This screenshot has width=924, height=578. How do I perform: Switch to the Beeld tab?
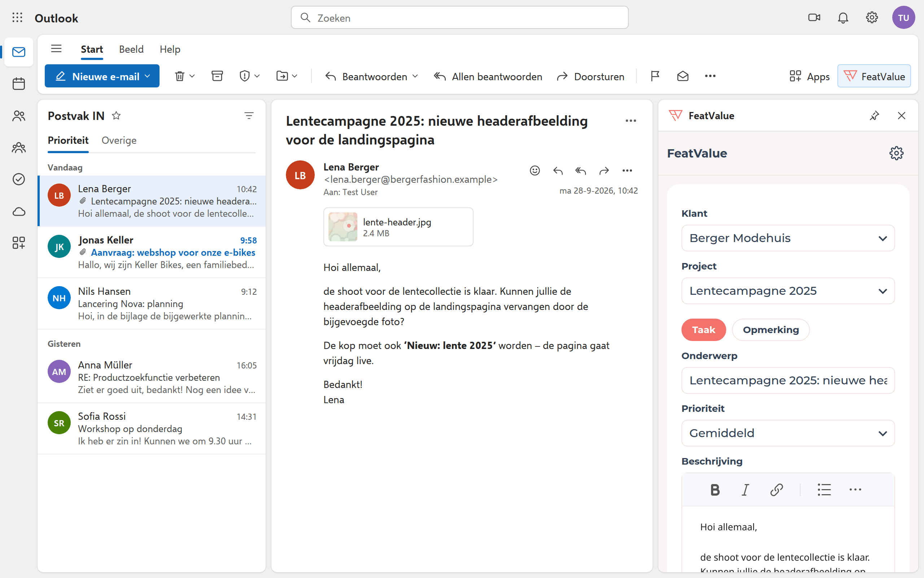(x=131, y=49)
